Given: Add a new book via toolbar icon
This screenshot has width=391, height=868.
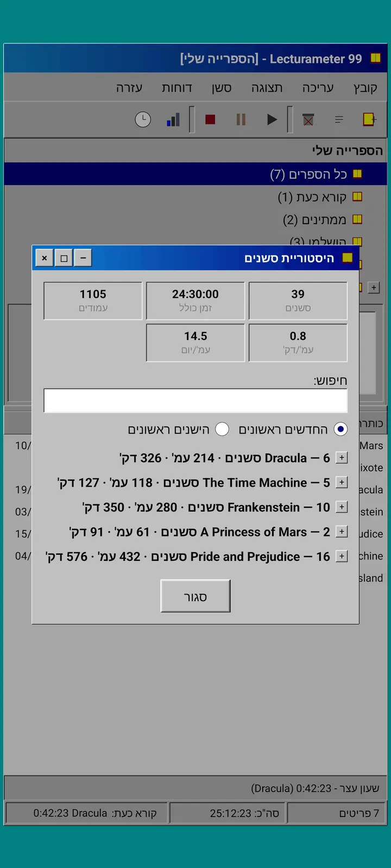Looking at the screenshot, I should (x=370, y=119).
